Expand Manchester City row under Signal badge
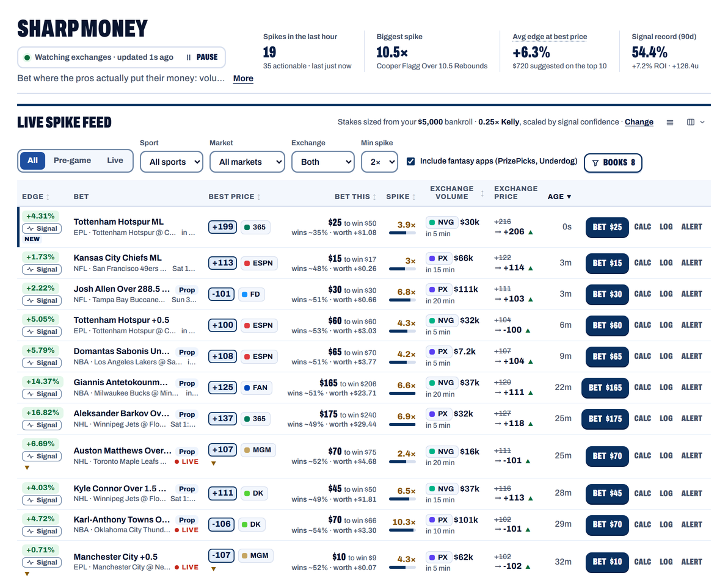This screenshot has height=578, width=728. (27, 574)
